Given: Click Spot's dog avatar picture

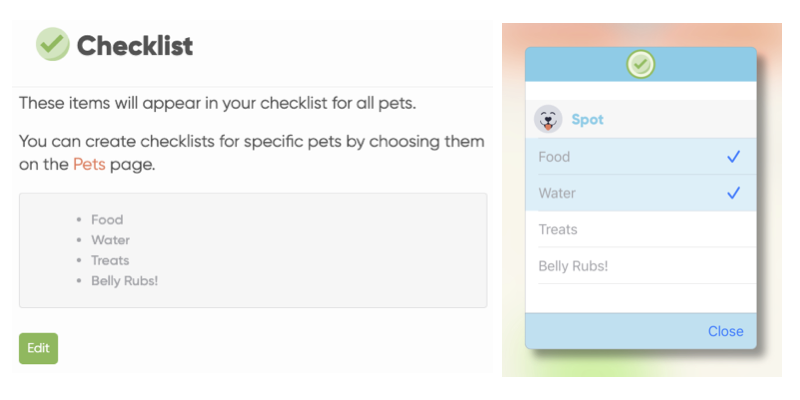Looking at the screenshot, I should (x=548, y=120).
